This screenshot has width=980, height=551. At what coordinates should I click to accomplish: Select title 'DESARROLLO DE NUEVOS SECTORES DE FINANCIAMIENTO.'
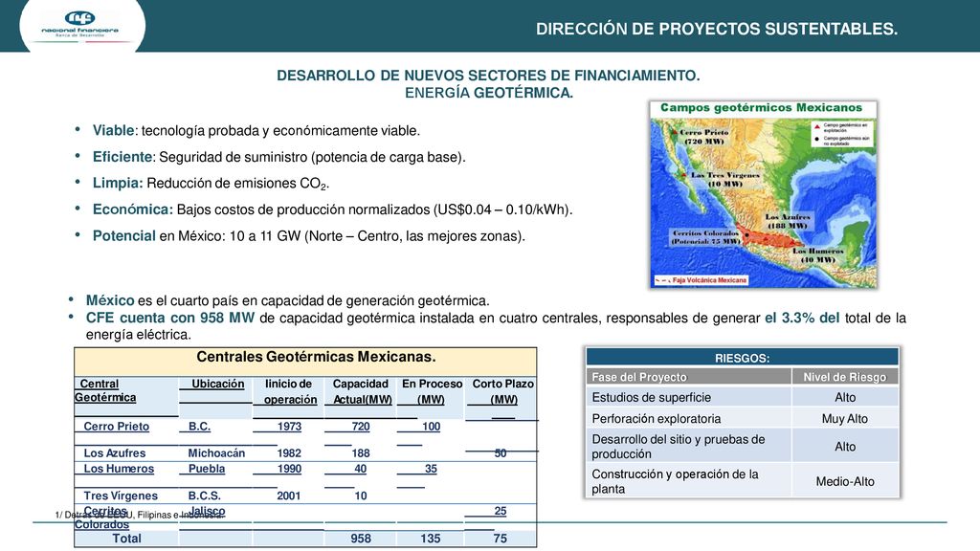coord(488,76)
